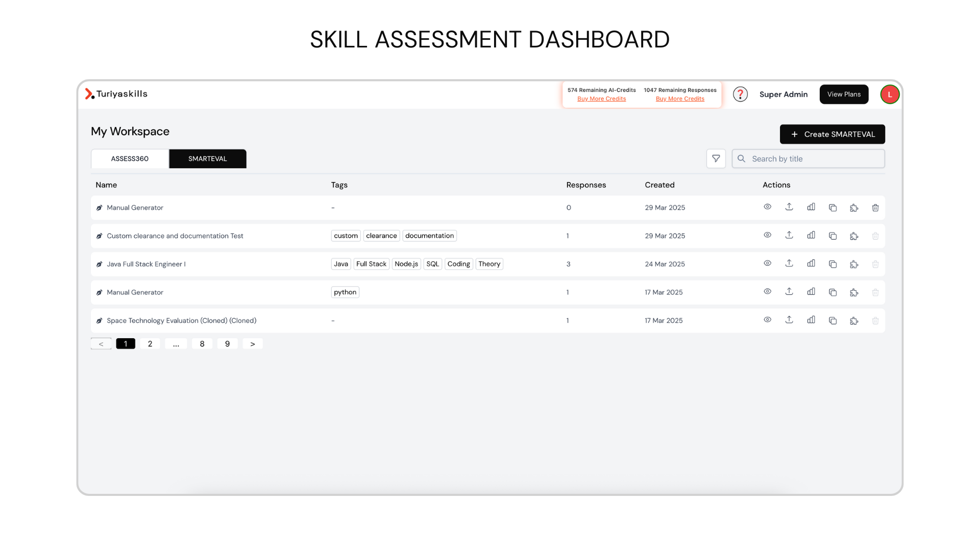Duplicate the Space Technology Evaluation assessment

(x=832, y=321)
